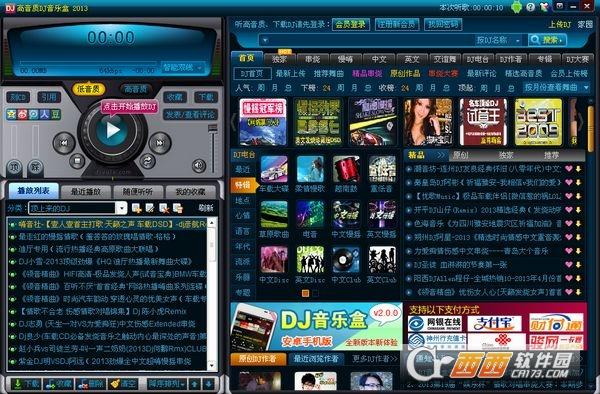Screen dimensions: 600x394
Task: Click the edit playlist icon
Action: tap(150, 208)
